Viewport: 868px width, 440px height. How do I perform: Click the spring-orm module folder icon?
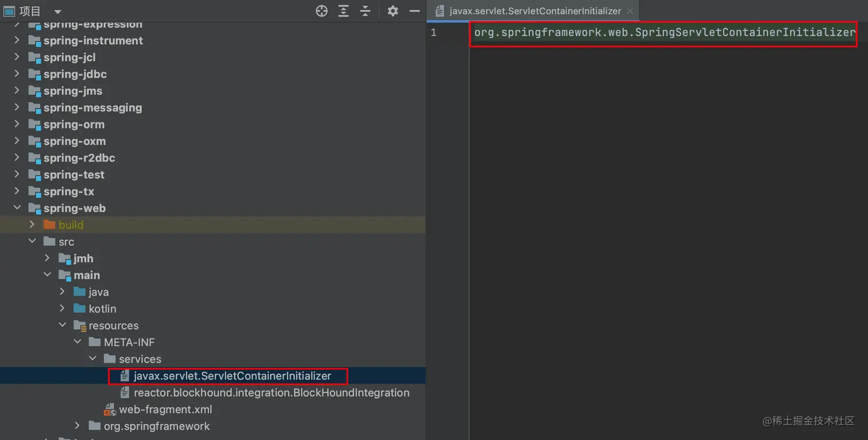(x=34, y=124)
